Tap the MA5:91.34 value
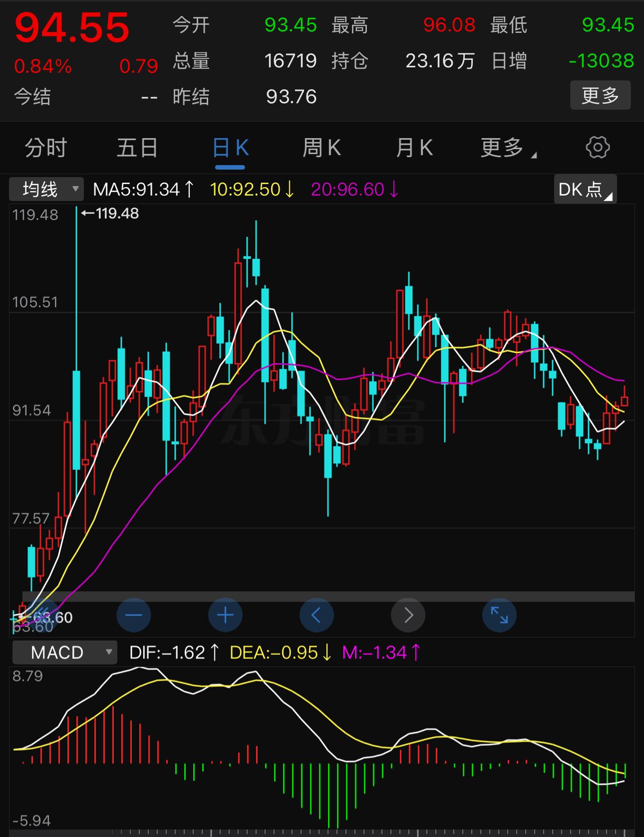 (x=143, y=190)
